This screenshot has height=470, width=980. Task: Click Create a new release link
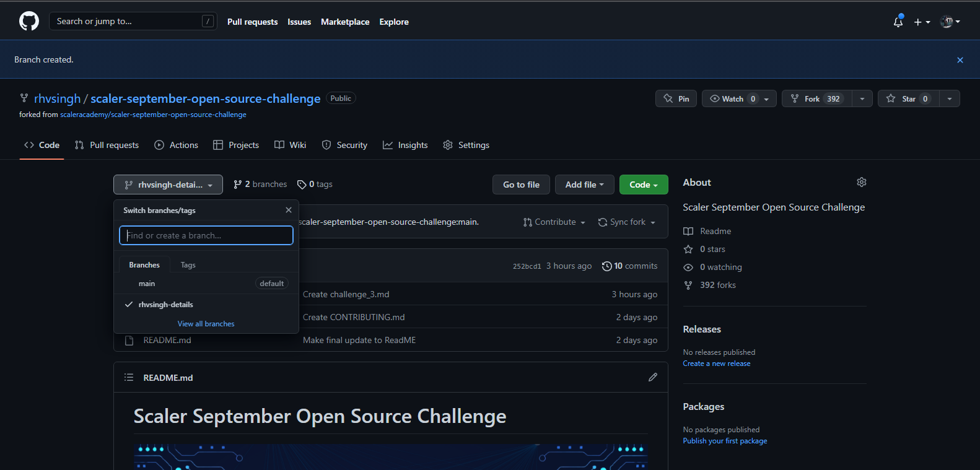point(717,363)
